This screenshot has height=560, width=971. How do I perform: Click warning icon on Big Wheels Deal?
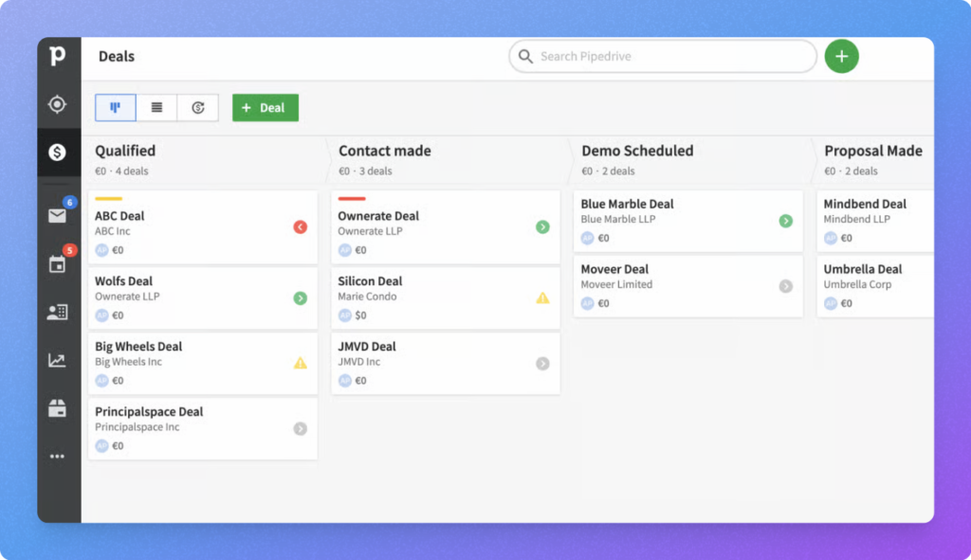301,363
